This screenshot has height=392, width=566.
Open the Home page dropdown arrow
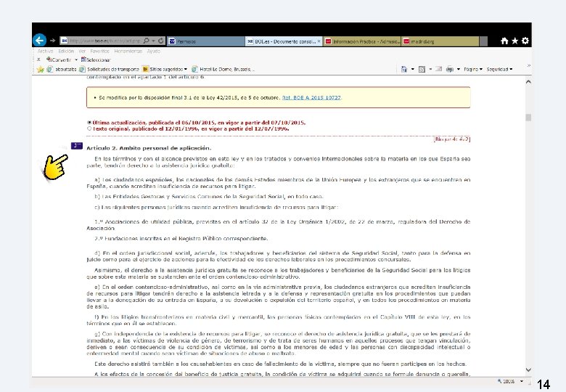tap(413, 69)
